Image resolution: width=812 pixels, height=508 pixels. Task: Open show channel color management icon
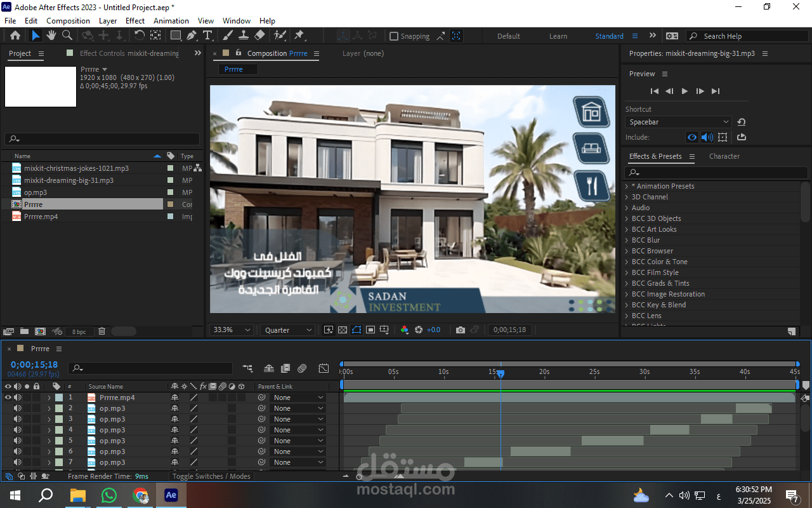point(405,330)
